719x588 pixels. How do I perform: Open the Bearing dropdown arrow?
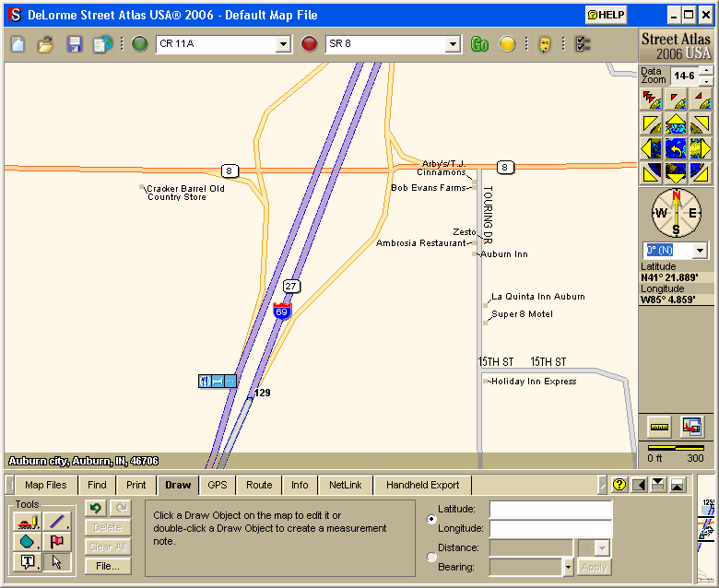tap(568, 568)
